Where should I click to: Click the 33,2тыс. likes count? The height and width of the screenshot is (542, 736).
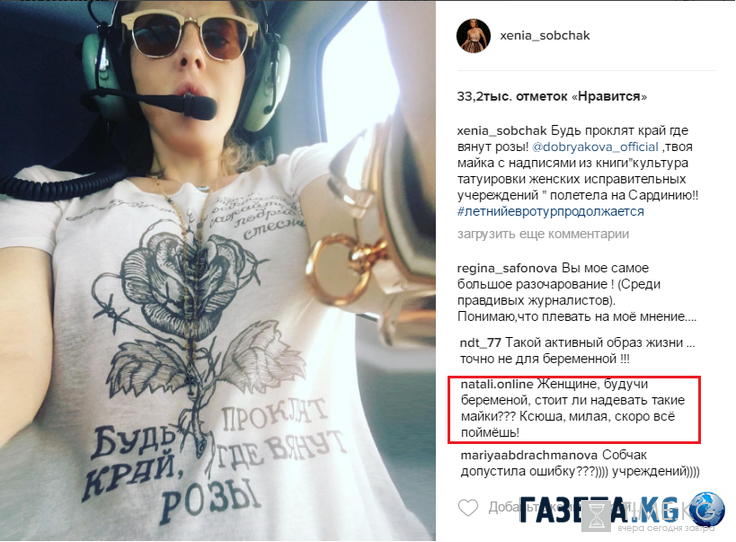[552, 97]
